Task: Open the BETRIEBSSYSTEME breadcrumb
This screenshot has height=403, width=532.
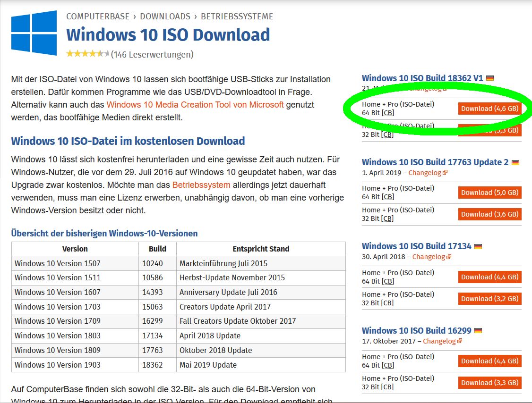Action: [237, 16]
